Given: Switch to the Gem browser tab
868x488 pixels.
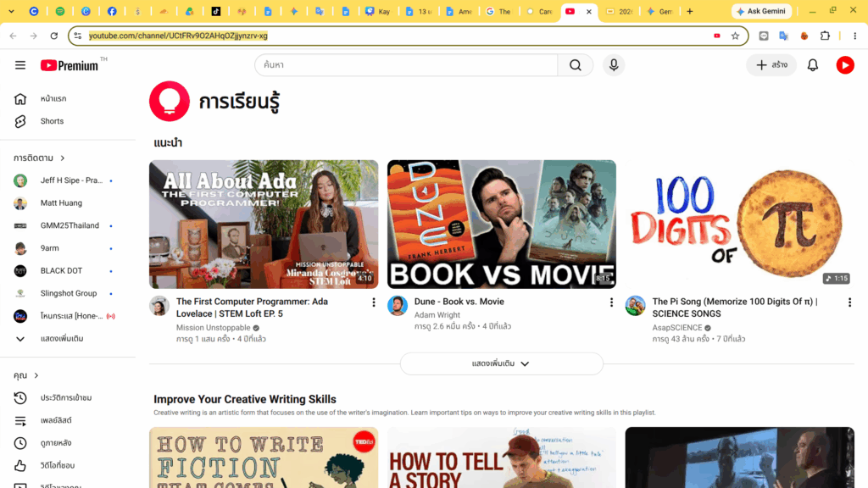Looking at the screenshot, I should (x=659, y=11).
